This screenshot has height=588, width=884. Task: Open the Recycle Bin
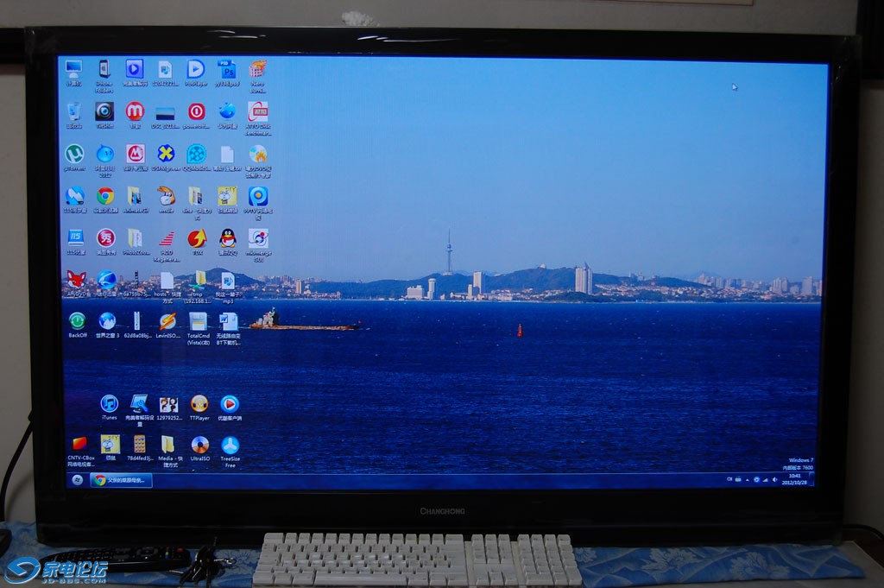click(74, 111)
